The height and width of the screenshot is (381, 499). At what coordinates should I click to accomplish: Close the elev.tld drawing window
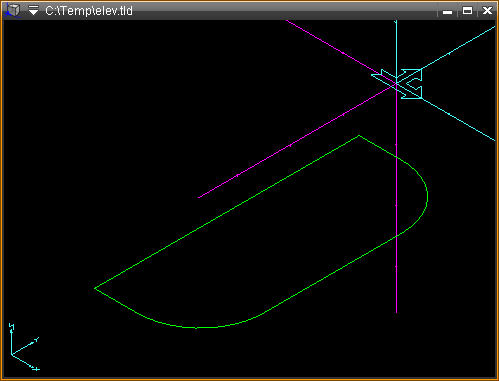(487, 11)
